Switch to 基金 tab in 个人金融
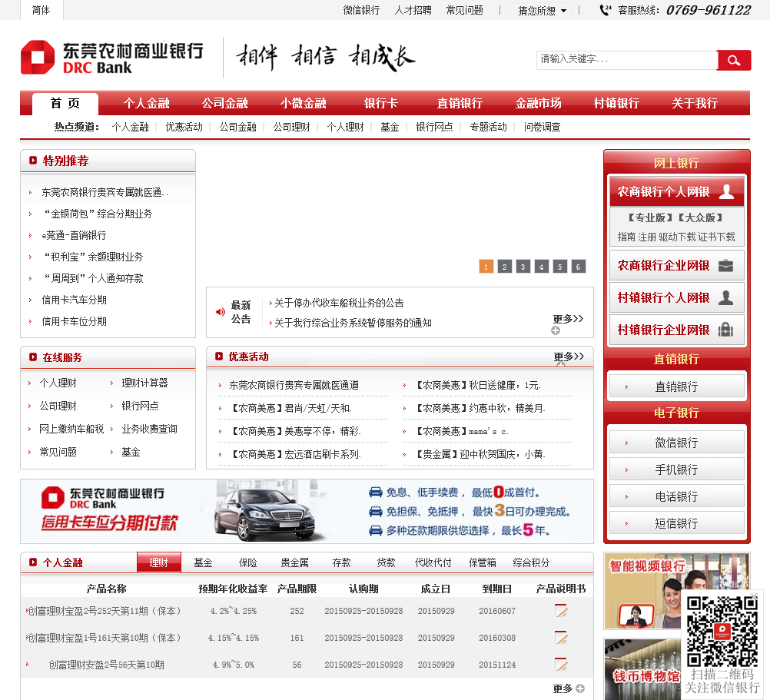Image resolution: width=770 pixels, height=700 pixels. [203, 562]
